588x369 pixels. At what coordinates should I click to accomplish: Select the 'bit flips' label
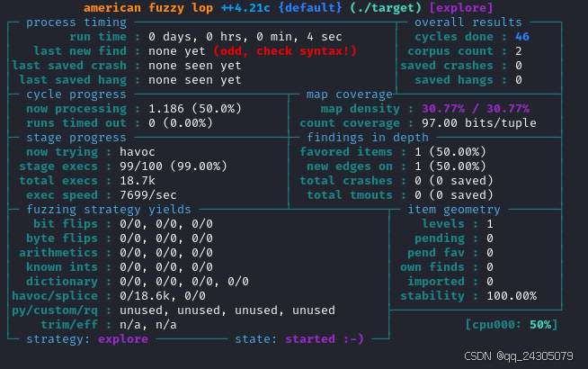66,224
